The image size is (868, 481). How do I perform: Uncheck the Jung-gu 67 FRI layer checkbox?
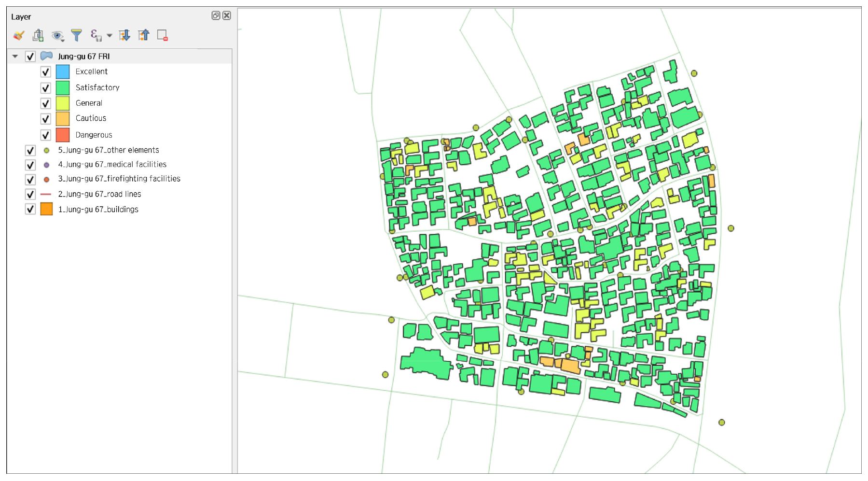[x=30, y=57]
